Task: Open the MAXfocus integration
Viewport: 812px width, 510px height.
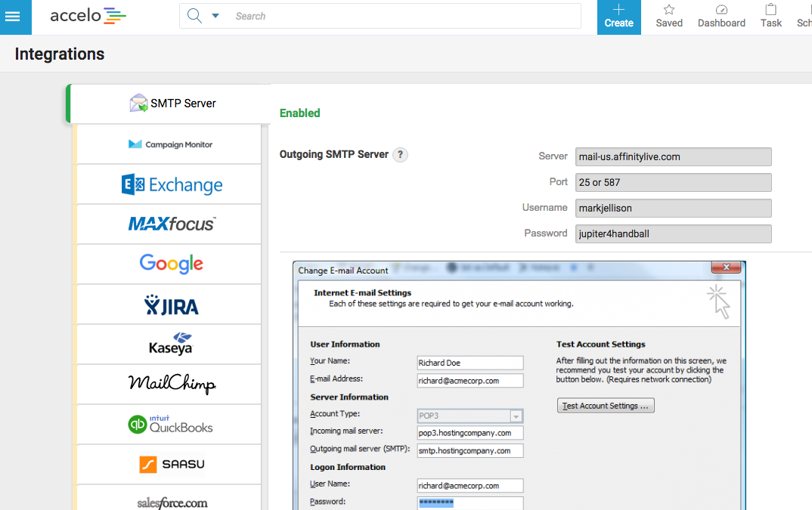Action: 172,224
